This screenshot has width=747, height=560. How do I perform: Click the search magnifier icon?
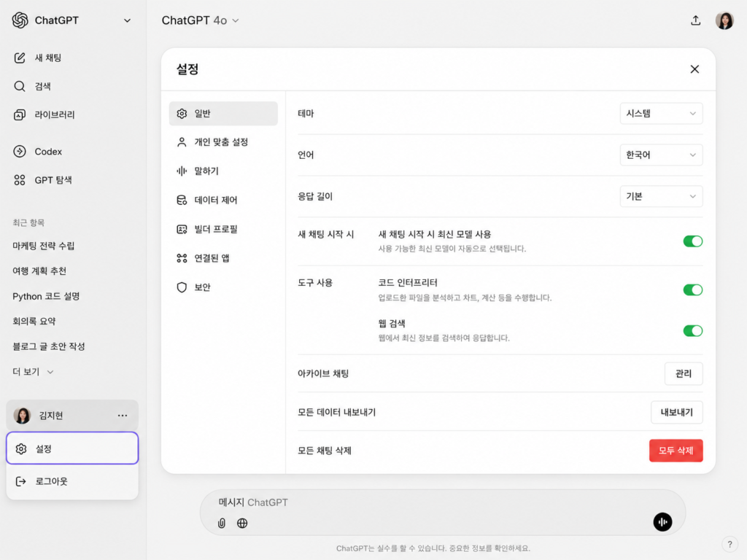tap(20, 86)
